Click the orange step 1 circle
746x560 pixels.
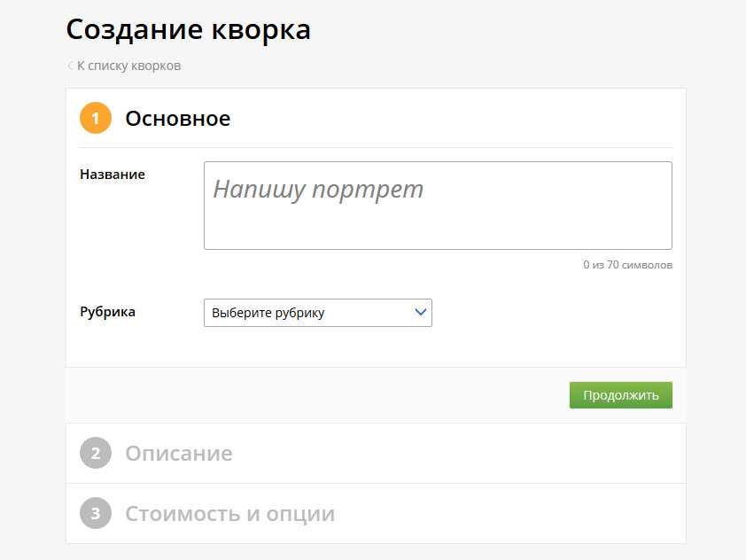pyautogui.click(x=96, y=118)
